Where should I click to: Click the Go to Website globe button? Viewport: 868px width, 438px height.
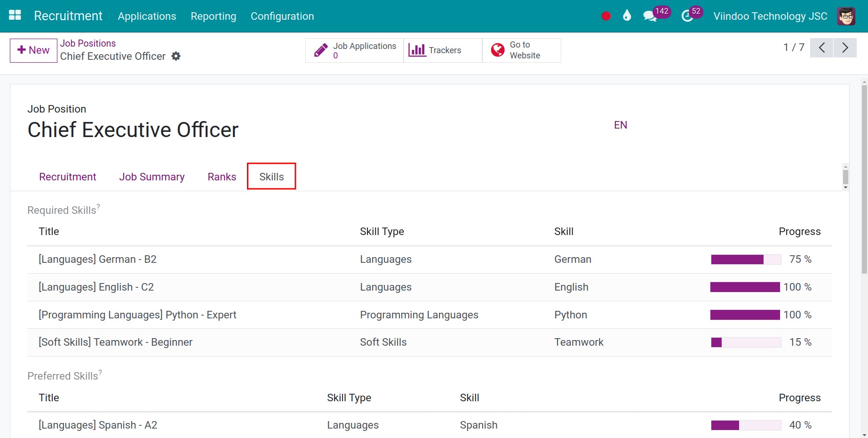[521, 50]
